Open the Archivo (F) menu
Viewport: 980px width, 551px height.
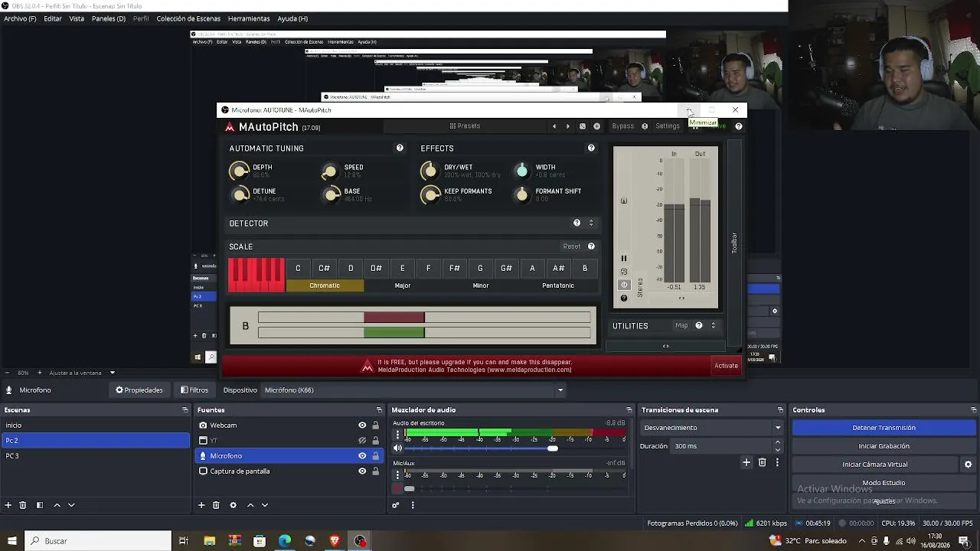(x=20, y=18)
